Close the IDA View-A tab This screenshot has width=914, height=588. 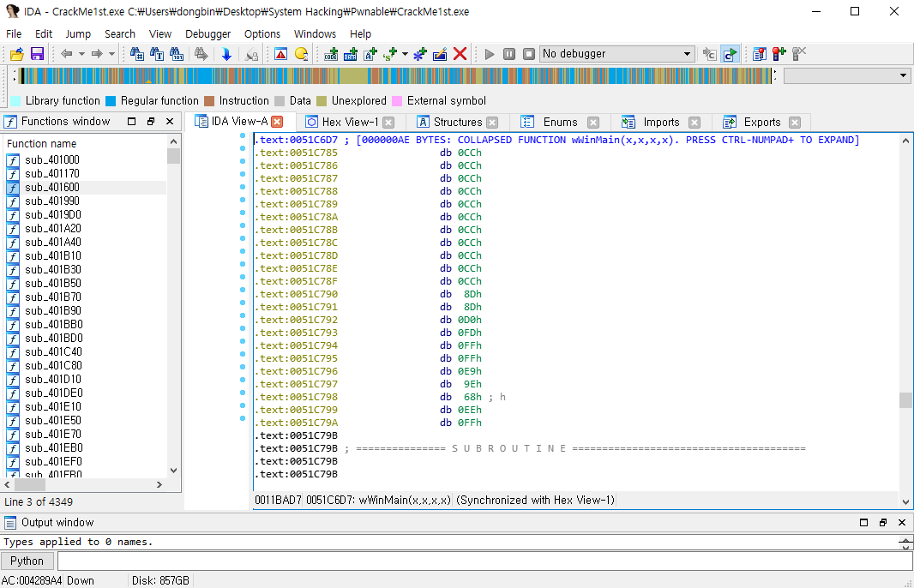(x=278, y=121)
